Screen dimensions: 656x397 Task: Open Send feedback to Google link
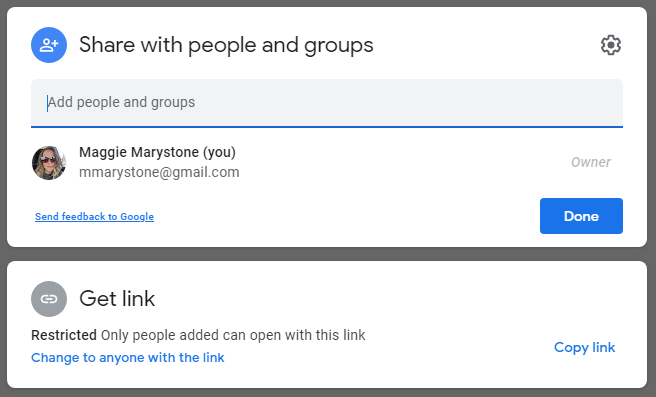(x=95, y=216)
